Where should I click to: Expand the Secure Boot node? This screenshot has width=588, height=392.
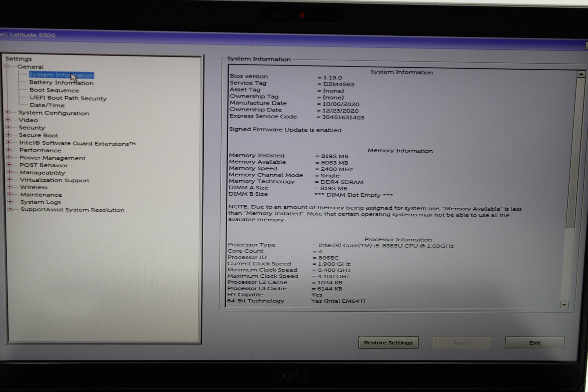(8, 135)
